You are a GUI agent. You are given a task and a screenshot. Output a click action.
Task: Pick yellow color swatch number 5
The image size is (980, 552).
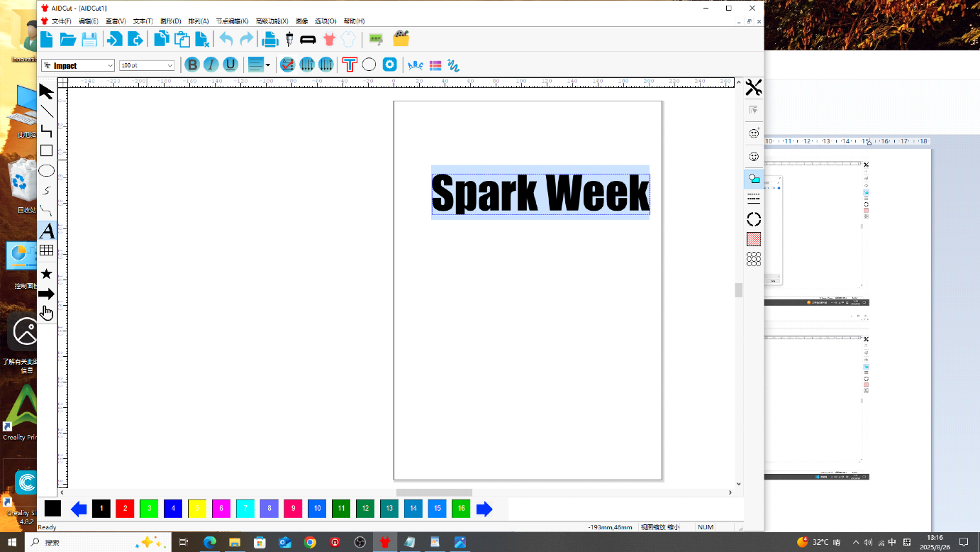tap(197, 508)
